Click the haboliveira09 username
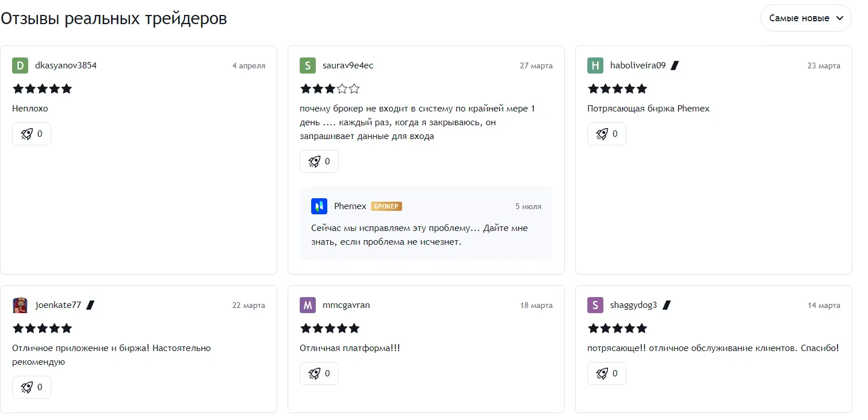 click(637, 65)
